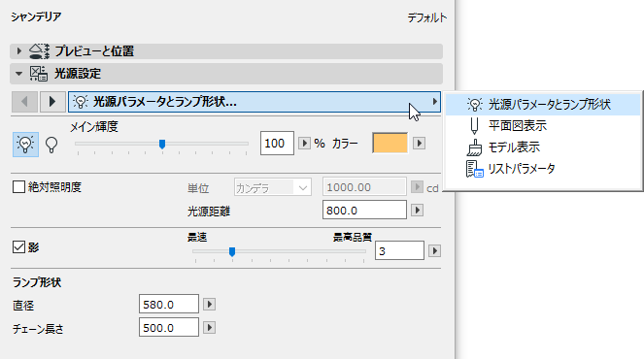Select 光源パラメータとランプ形状 menu entry
This screenshot has height=359, width=644.
pos(543,104)
